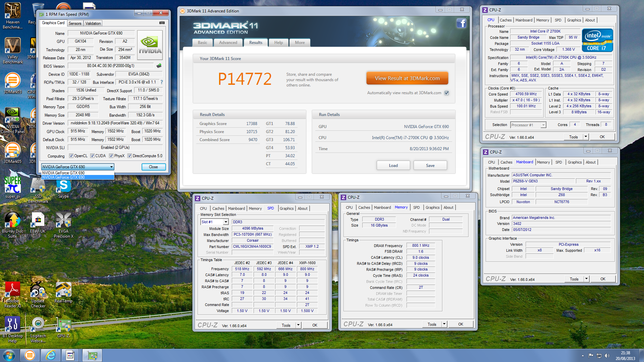Open BT Desktop Help icon
Image resolution: width=644 pixels, height=362 pixels.
point(12,330)
